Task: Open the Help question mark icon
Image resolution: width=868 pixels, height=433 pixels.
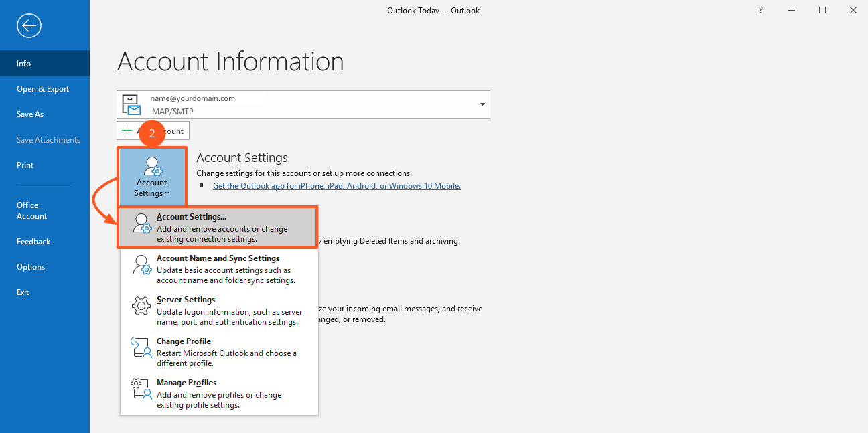Action: (760, 10)
